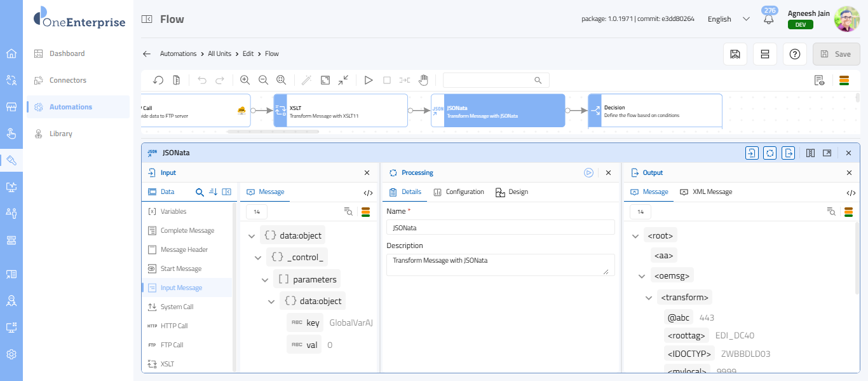Open the XML Message tab
Image resolution: width=868 pixels, height=381 pixels.
706,192
